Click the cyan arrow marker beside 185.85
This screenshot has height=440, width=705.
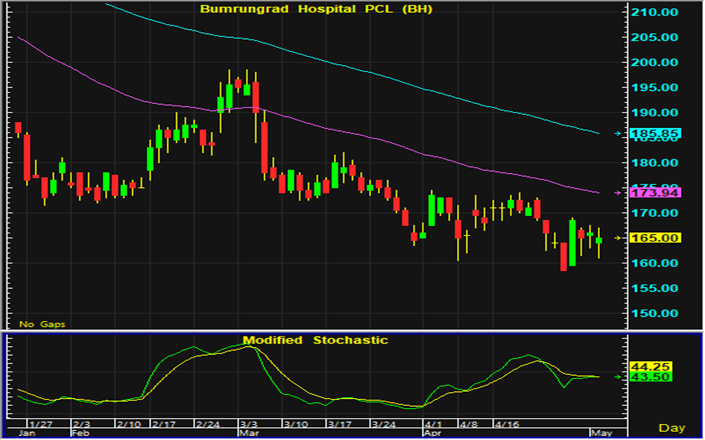click(x=619, y=133)
